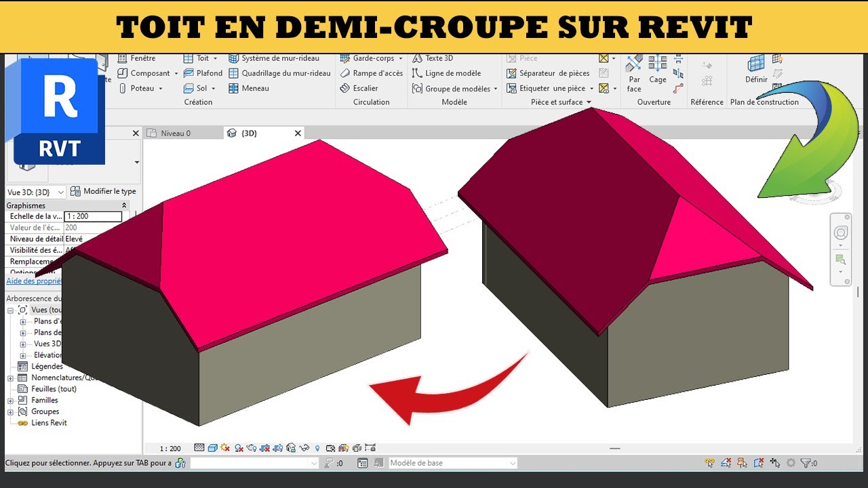The width and height of the screenshot is (868, 488).
Task: Toggle shadows icon in view control bar
Action: tap(239, 448)
